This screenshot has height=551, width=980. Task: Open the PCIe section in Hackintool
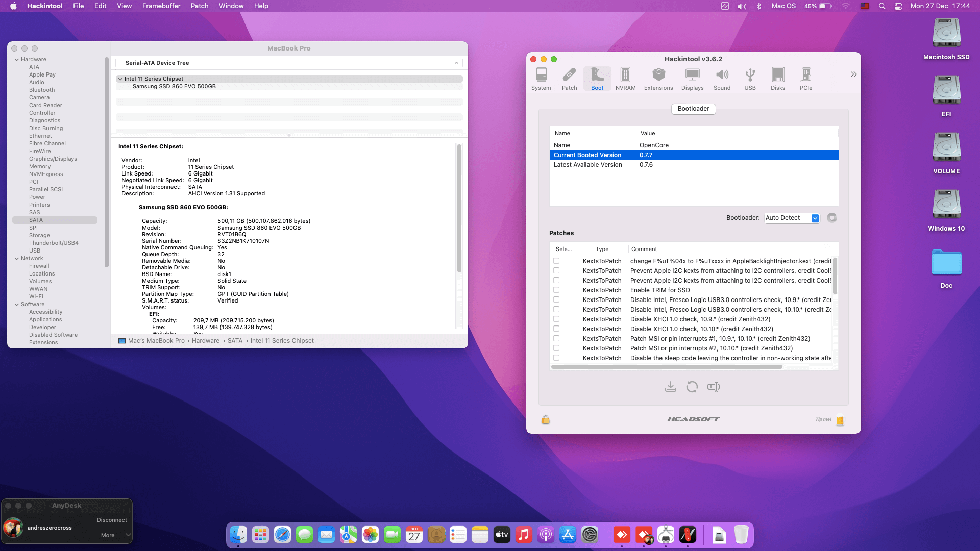tap(806, 79)
